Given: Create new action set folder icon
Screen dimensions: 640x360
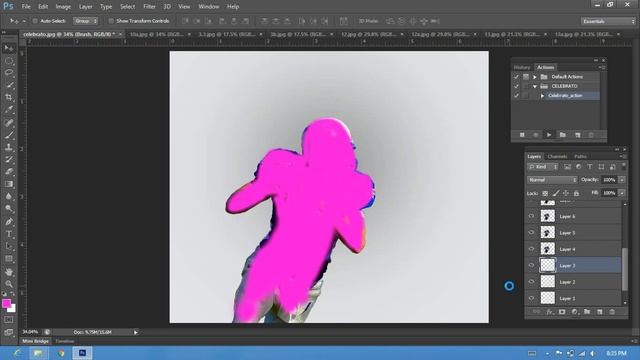Looking at the screenshot, I should pyautogui.click(x=563, y=135).
